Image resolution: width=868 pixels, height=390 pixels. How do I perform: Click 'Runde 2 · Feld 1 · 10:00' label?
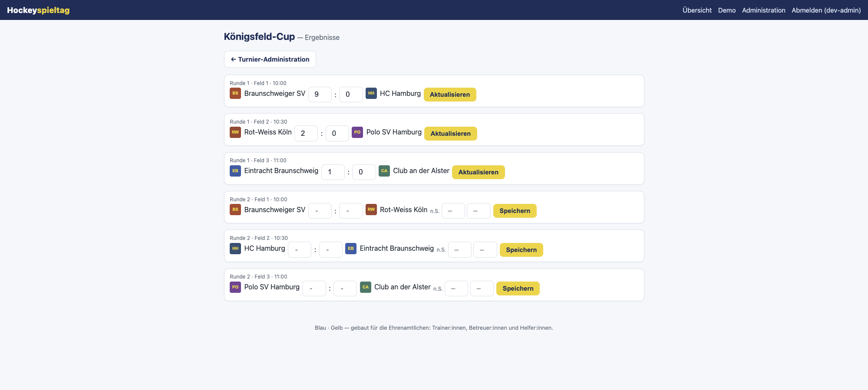click(x=258, y=200)
